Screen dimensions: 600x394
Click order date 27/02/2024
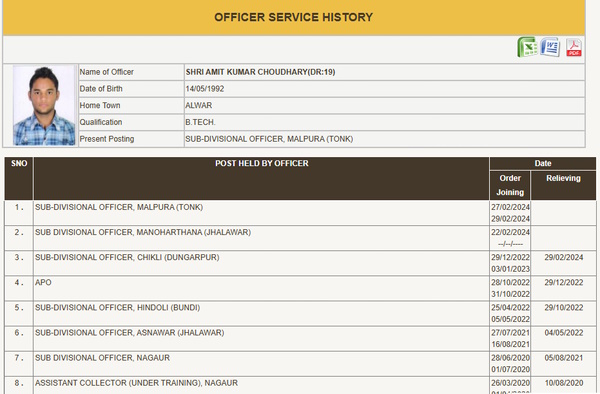point(510,207)
